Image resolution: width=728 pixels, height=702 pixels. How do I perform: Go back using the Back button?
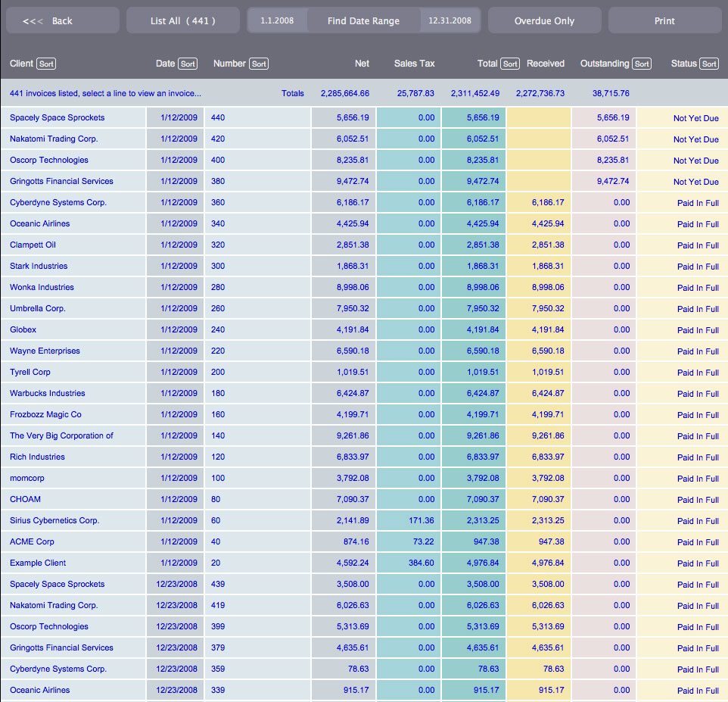(63, 20)
